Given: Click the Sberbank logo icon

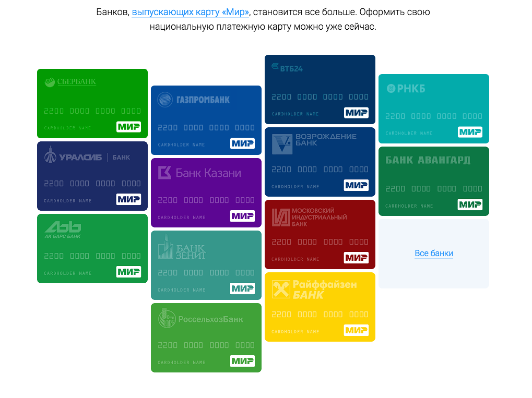Looking at the screenshot, I should (x=50, y=82).
